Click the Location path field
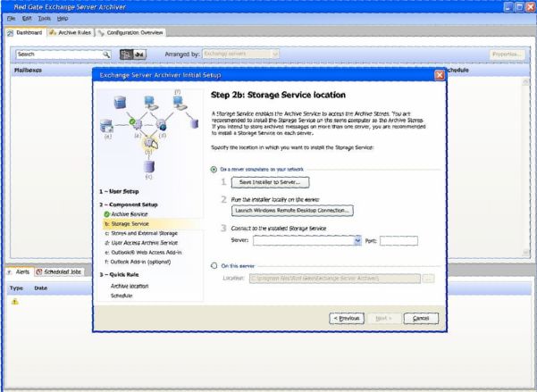Screen dimensions: 537x392 click(334, 279)
